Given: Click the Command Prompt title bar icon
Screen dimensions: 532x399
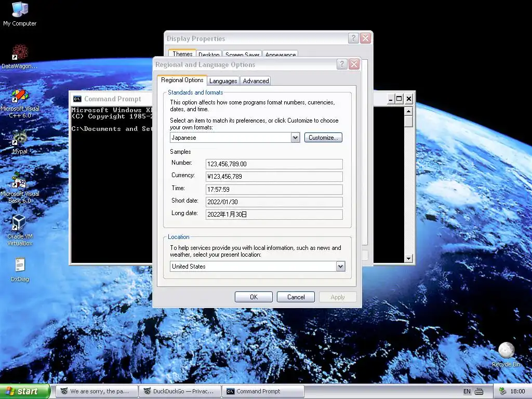Looking at the screenshot, I should pos(77,99).
